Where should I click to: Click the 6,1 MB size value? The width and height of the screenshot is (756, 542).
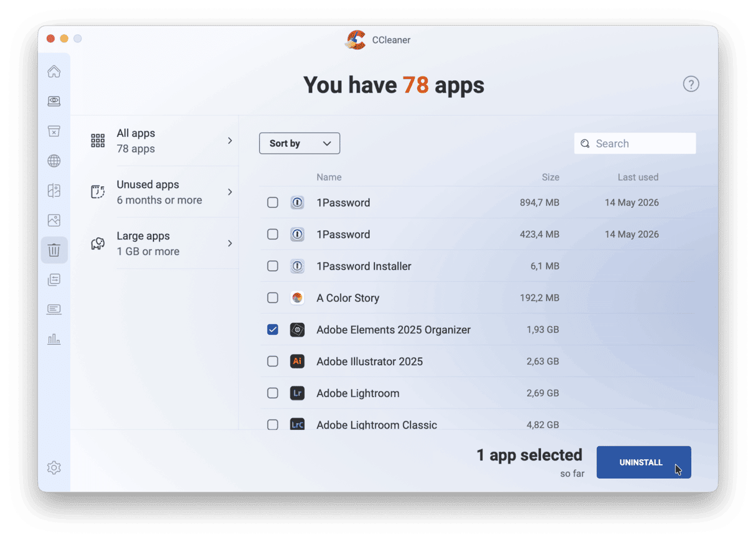545,266
